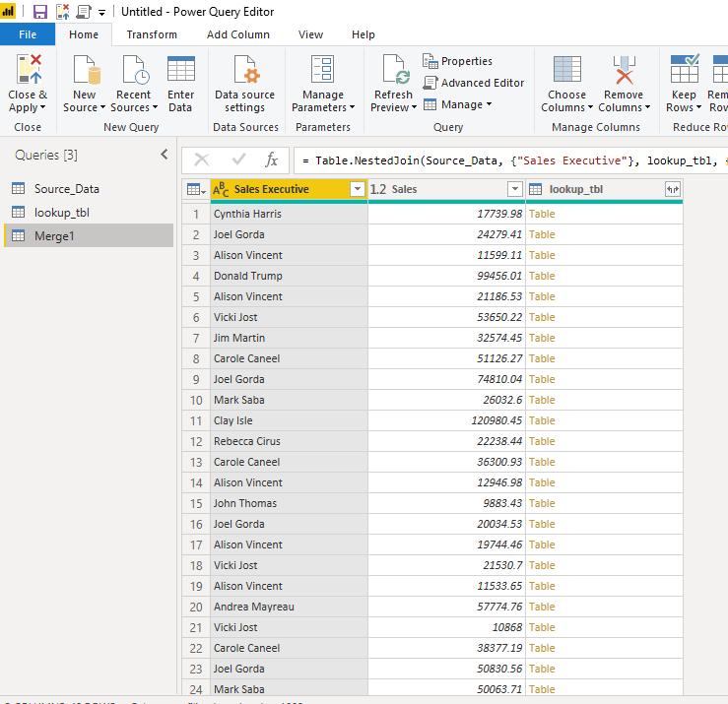Select row number 7
The height and width of the screenshot is (704, 728).
click(196, 339)
